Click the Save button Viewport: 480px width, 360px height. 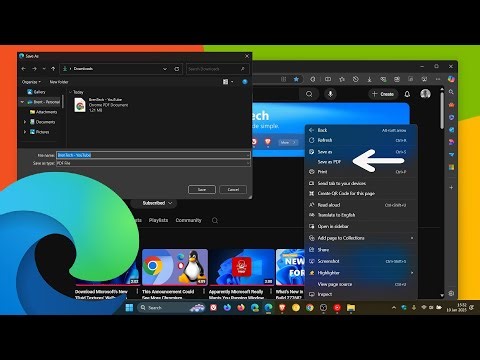pos(202,189)
